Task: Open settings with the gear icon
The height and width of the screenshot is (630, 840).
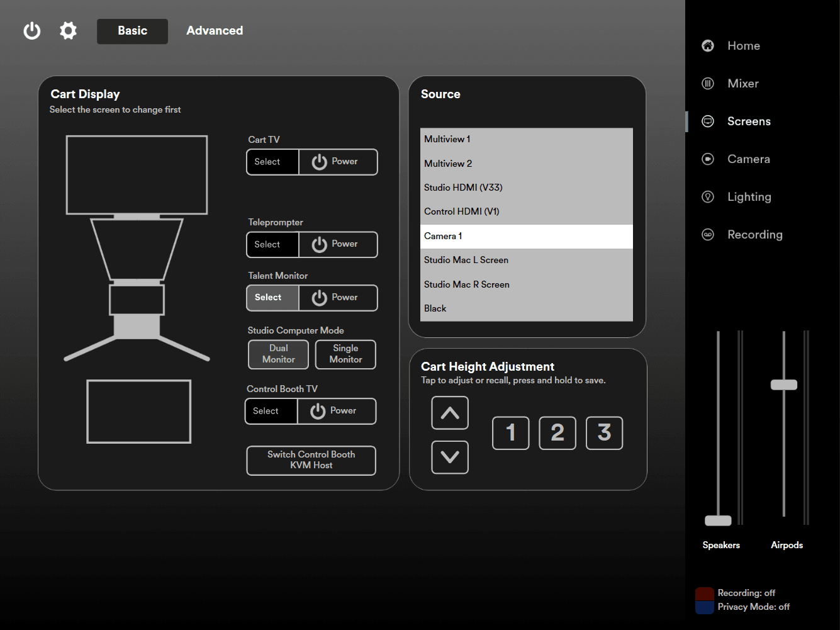Action: coord(68,30)
